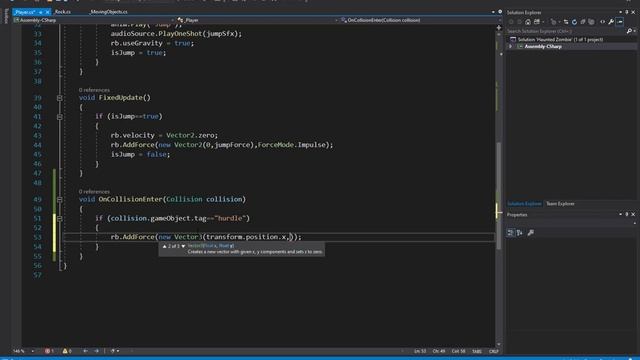Viewport: 640px width, 360px height.
Task: Click the CRLF line ending indicator
Action: click(493, 351)
